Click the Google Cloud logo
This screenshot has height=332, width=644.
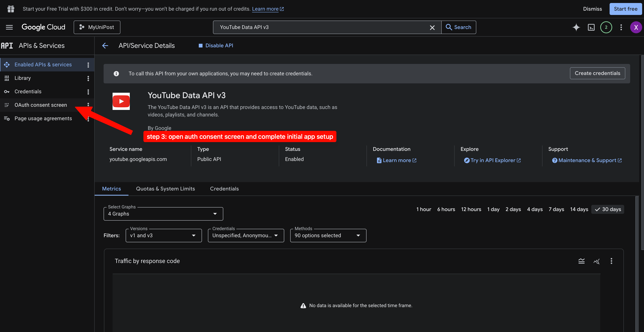tap(43, 27)
